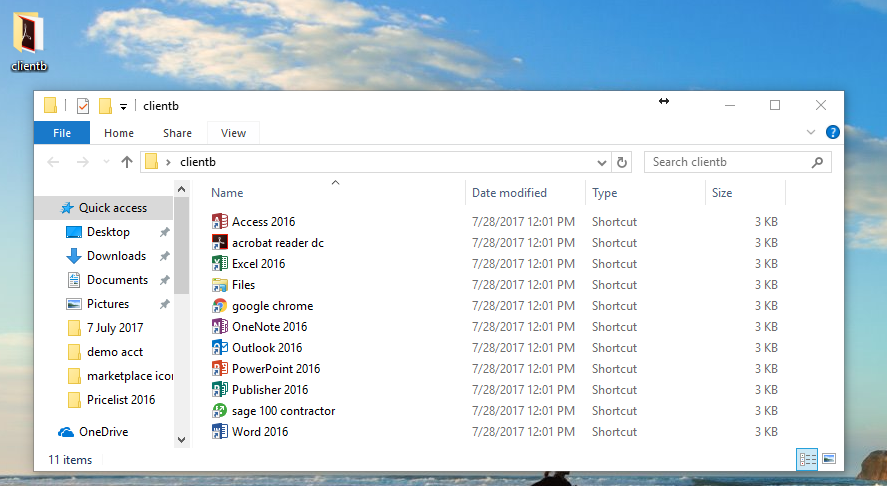
Task: Select the google chrome shortcut icon
Action: (219, 306)
